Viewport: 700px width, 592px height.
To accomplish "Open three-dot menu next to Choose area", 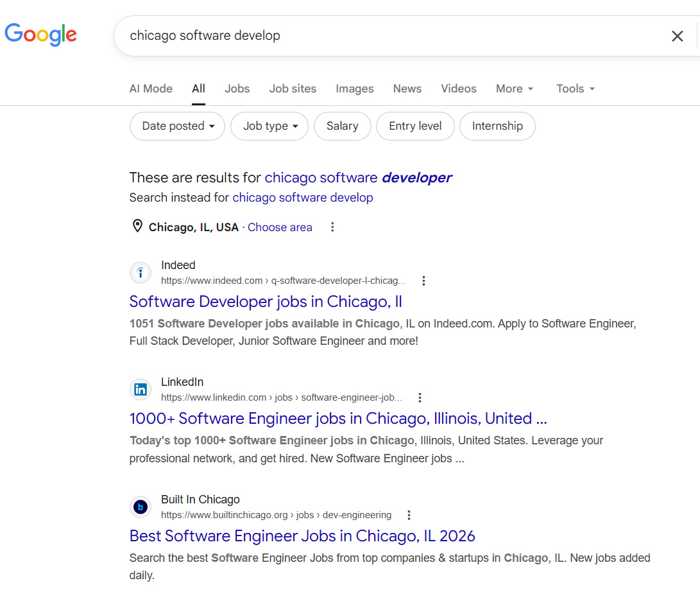I will pos(332,227).
